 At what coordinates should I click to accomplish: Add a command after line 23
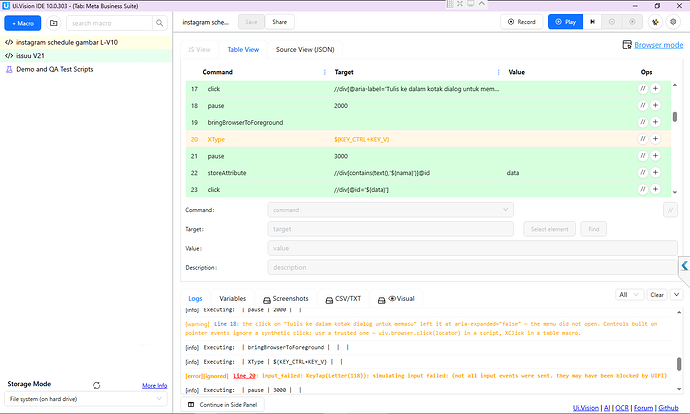point(655,189)
